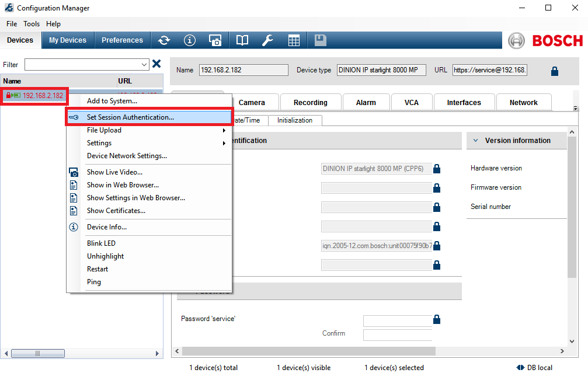Click the info icon beside Device Info menu entry
Screen dimensions: 588x373
(x=74, y=227)
